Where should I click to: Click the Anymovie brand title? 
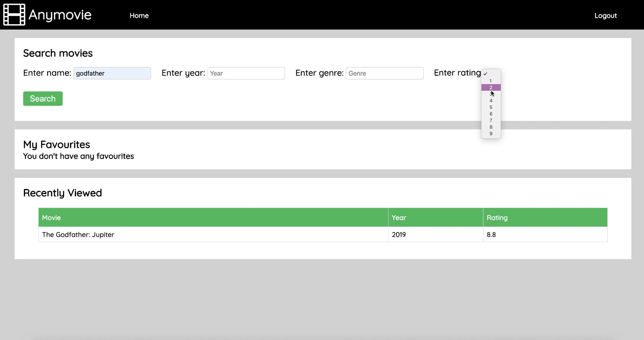(60, 15)
